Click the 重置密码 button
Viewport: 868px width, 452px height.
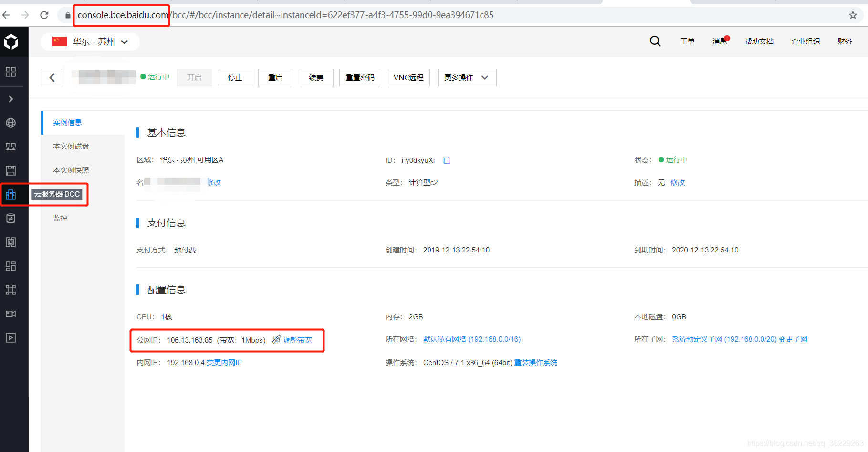click(360, 77)
